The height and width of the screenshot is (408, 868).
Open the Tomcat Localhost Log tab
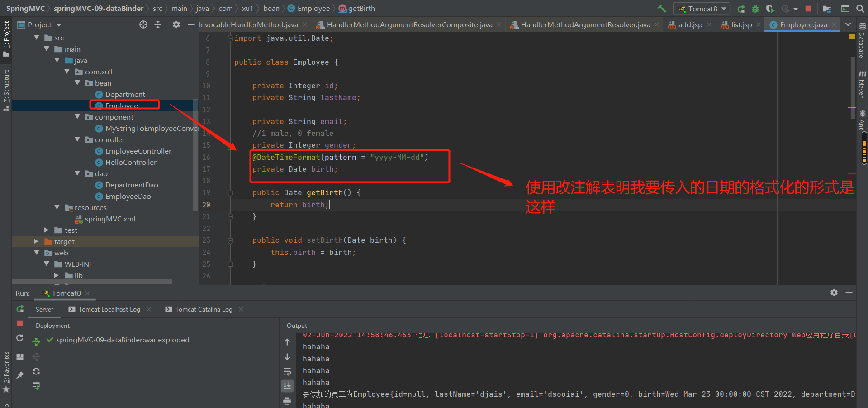(104, 309)
